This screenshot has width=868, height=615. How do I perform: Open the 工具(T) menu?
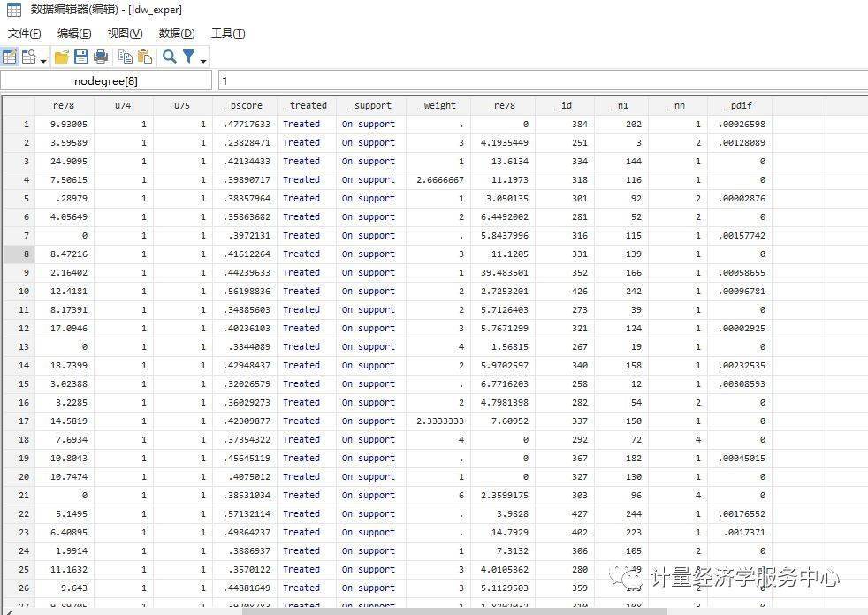228,34
